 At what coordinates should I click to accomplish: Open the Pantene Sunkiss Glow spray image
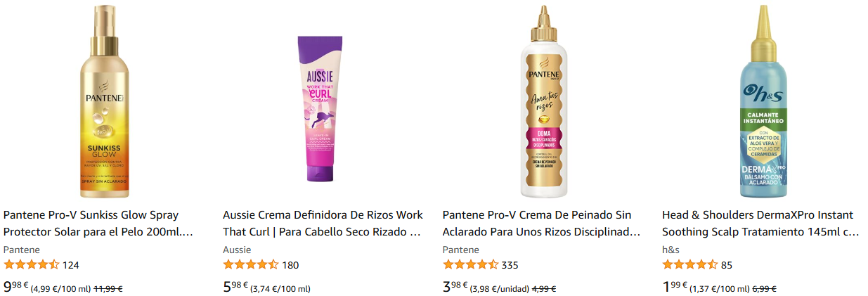click(105, 101)
